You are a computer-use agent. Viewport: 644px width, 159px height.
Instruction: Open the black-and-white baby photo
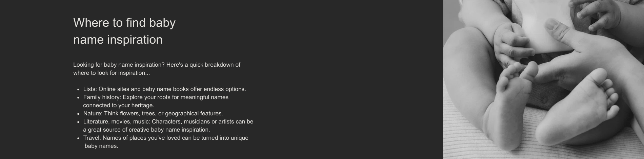pos(543,79)
